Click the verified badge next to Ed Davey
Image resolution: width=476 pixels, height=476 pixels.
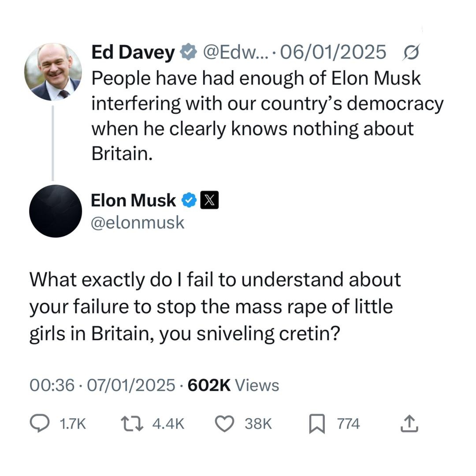tap(189, 52)
